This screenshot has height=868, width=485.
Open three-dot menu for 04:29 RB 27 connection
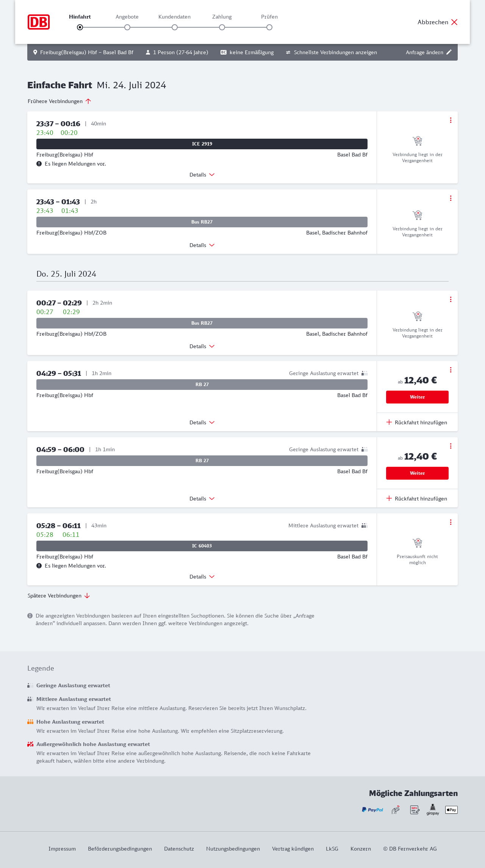451,370
